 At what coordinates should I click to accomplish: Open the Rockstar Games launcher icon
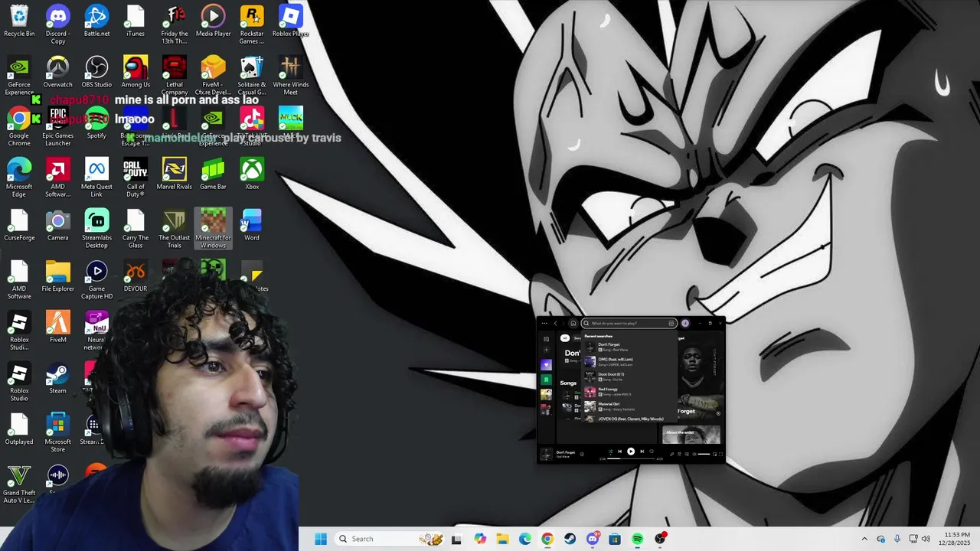[252, 24]
